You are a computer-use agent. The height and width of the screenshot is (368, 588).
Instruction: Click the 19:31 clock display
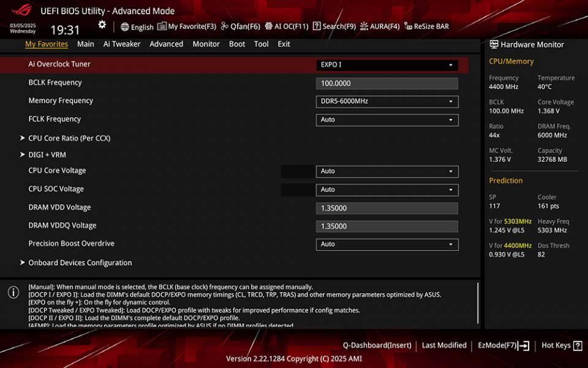pyautogui.click(x=66, y=30)
